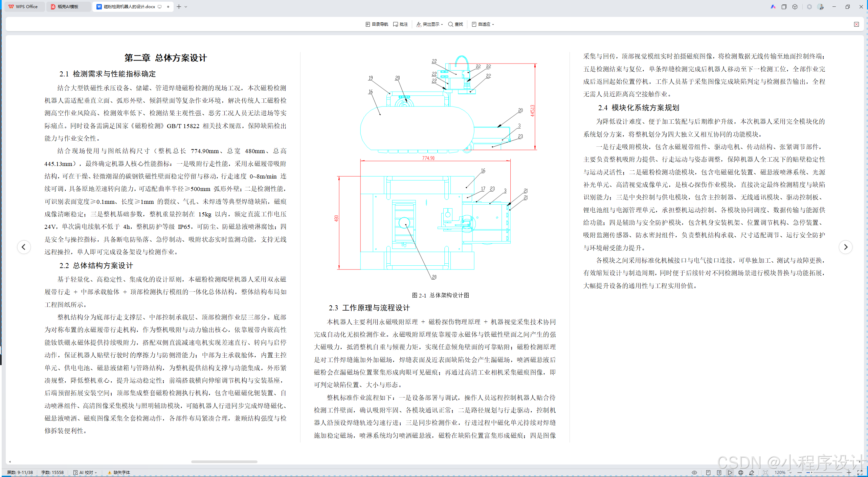Click the section heading 2.3 工作原理与流程设计
This screenshot has width=868, height=477.
pyautogui.click(x=369, y=308)
